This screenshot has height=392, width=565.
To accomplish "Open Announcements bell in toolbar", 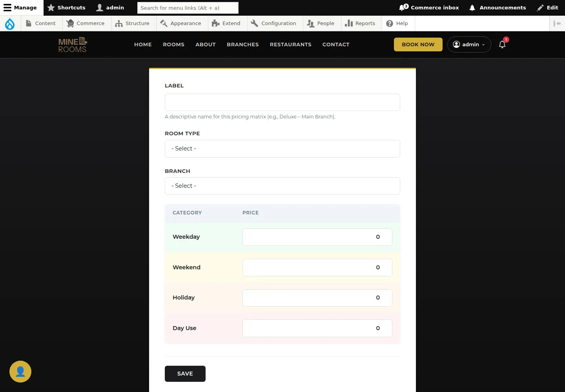I will pyautogui.click(x=497, y=7).
